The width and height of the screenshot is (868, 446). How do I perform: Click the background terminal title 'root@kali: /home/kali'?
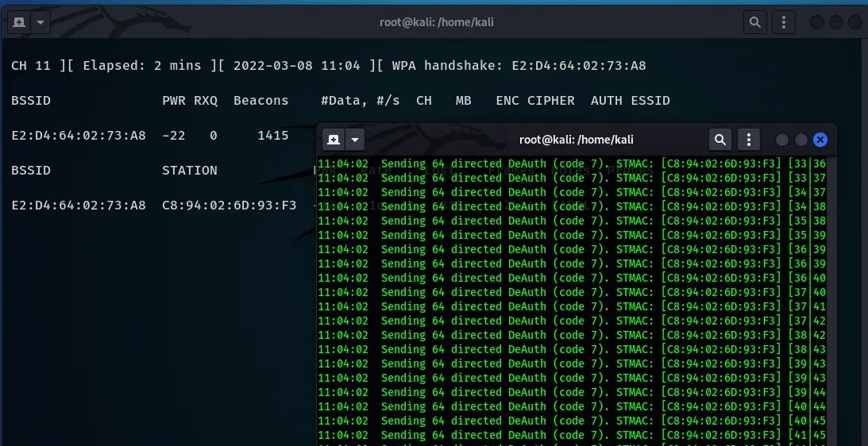pos(436,23)
